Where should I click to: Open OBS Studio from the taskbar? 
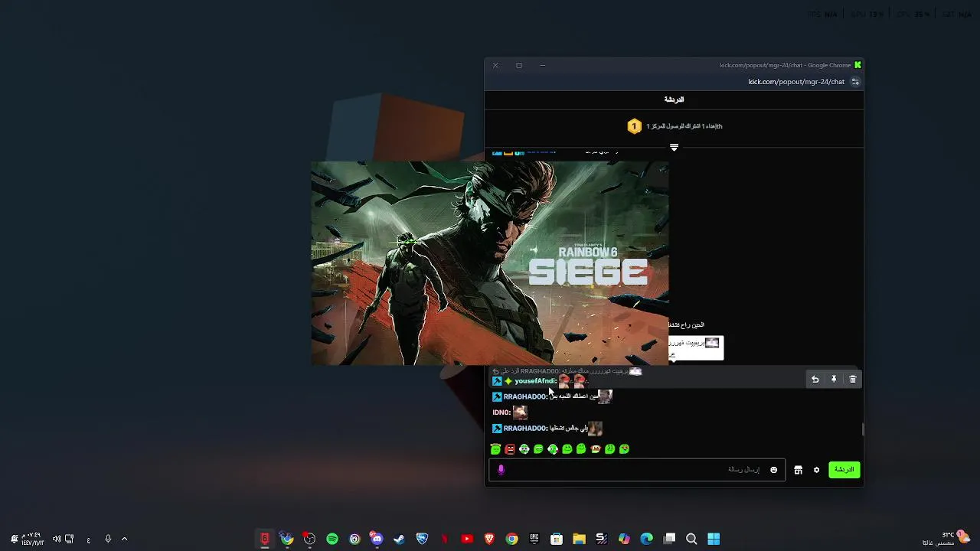tap(309, 539)
